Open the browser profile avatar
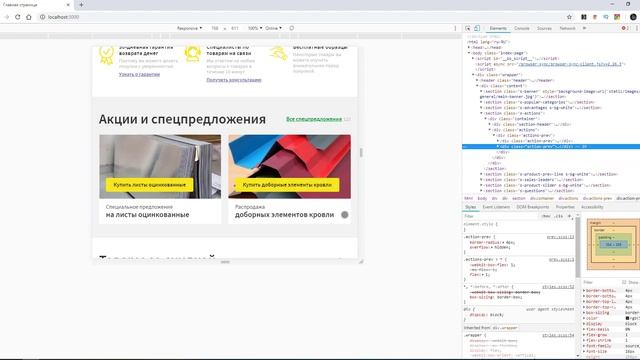The image size is (640, 360). [x=633, y=17]
